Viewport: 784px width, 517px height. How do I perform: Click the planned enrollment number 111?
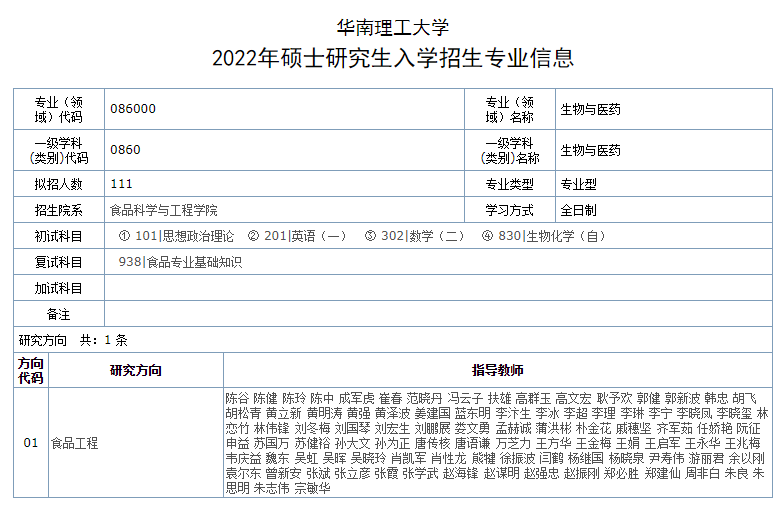pos(122,184)
